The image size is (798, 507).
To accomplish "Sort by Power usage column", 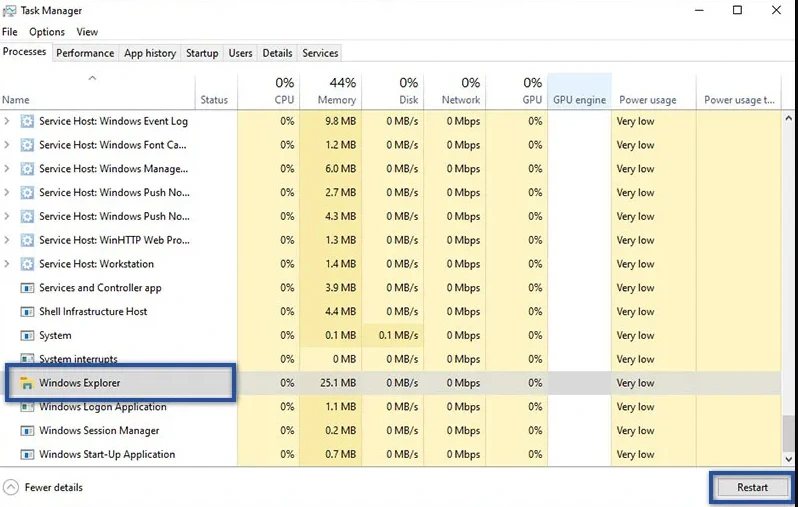I will pos(654,92).
